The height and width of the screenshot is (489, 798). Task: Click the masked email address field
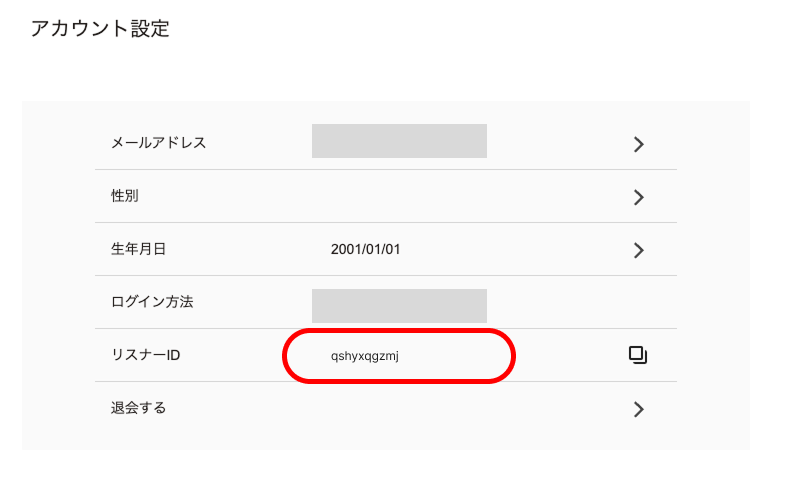coord(400,141)
